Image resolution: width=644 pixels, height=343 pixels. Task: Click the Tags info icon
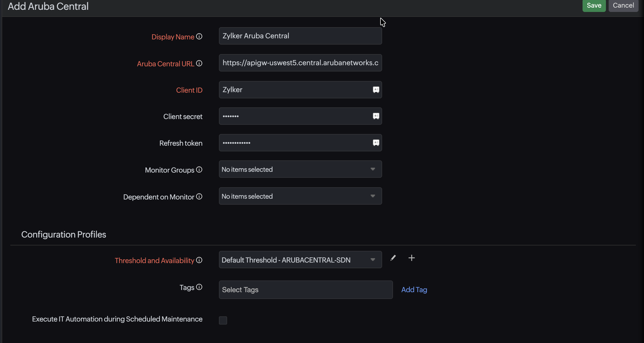199,287
